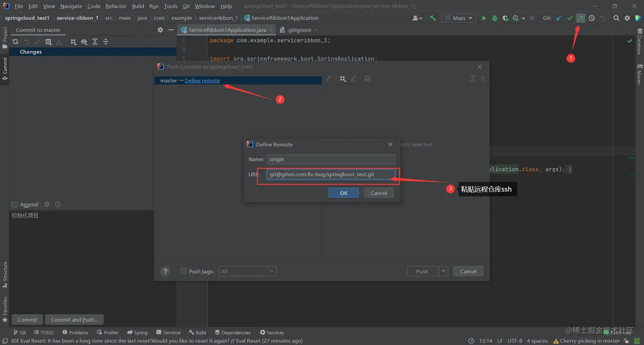644x345 pixels.
Task: Open the Maven tool window from right sidebar
Action: 639,74
